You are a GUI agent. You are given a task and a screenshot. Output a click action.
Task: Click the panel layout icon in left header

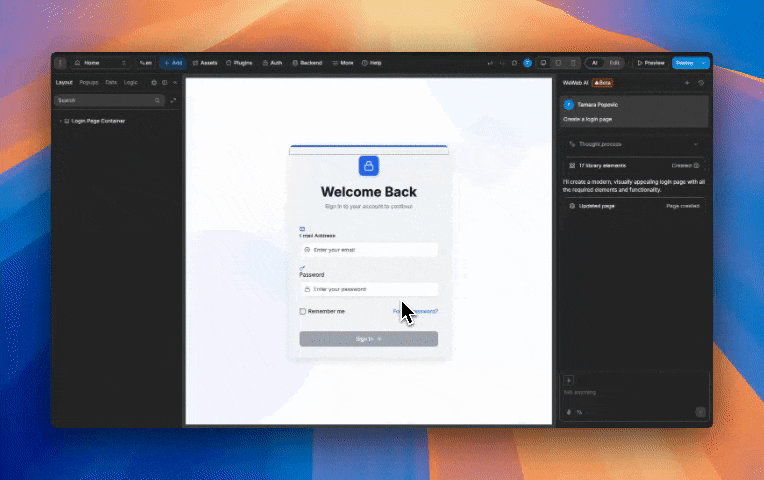(165, 82)
